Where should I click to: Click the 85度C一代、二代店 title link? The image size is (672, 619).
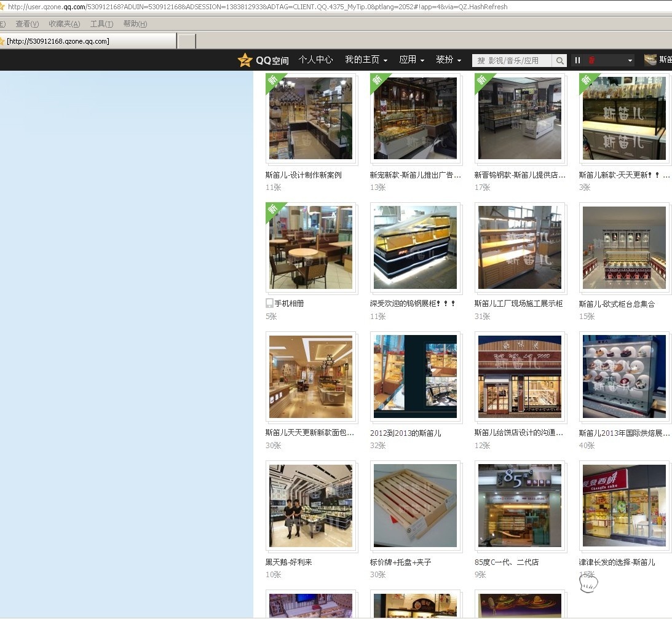[x=507, y=562]
